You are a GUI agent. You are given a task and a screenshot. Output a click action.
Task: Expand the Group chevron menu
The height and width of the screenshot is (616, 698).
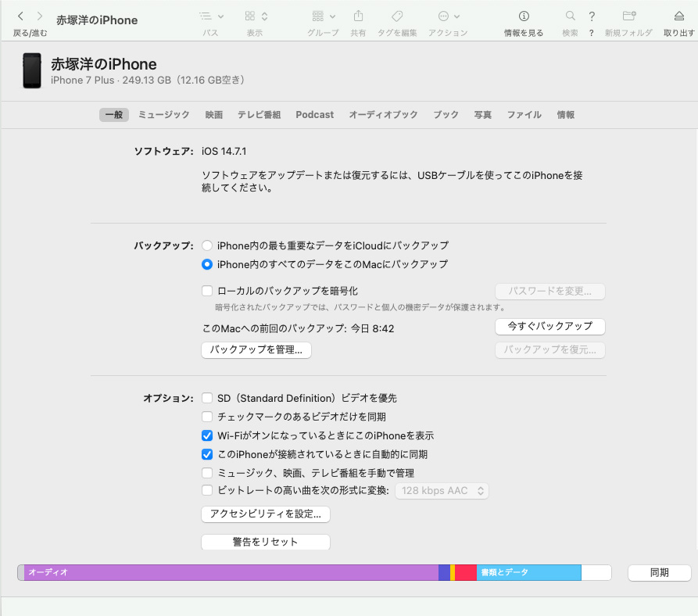[x=332, y=17]
